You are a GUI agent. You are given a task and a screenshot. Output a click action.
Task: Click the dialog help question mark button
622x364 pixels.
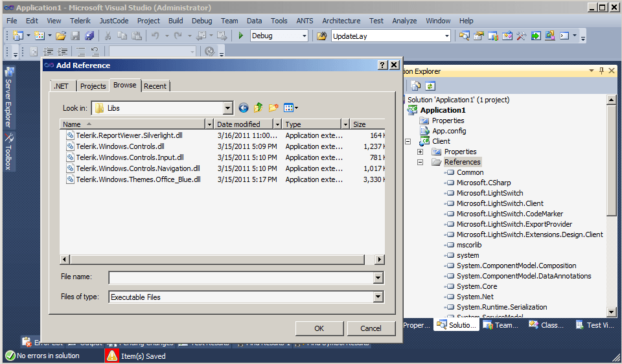pyautogui.click(x=382, y=65)
